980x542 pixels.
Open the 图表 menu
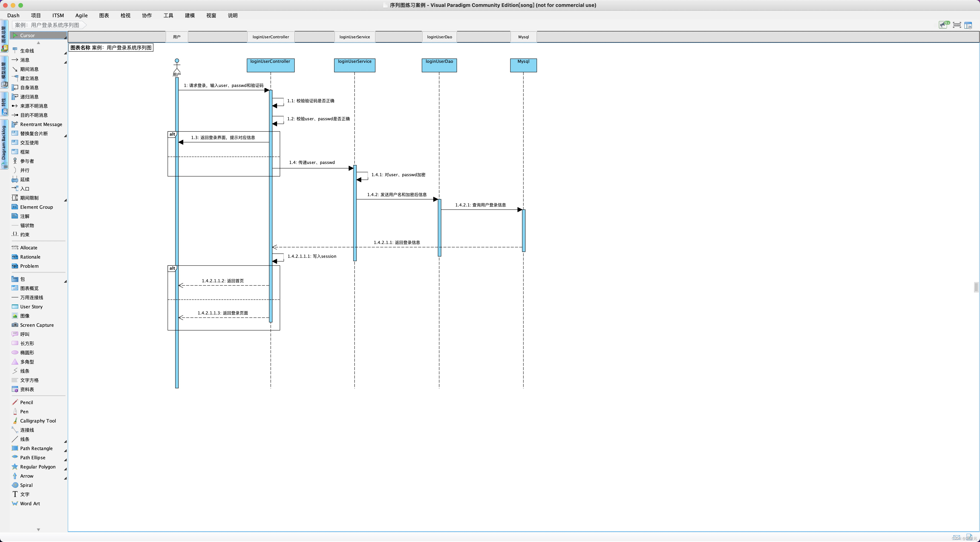(104, 16)
